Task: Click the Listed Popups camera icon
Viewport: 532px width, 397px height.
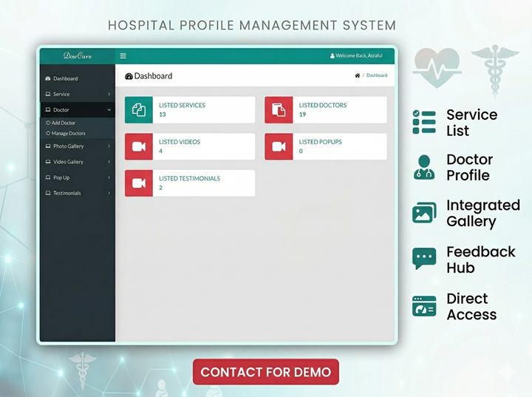Action: tap(279, 146)
